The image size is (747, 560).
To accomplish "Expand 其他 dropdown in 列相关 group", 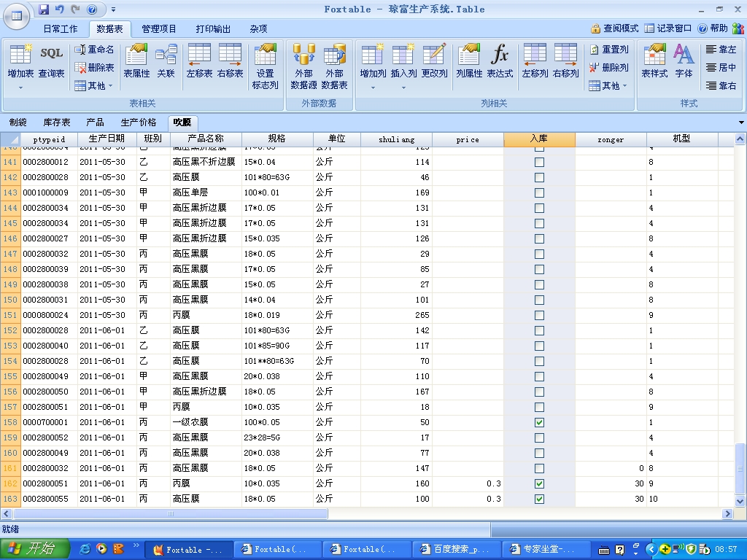I will [x=609, y=86].
